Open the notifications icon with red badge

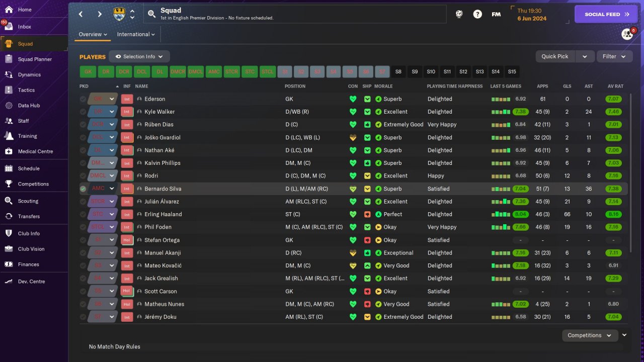(627, 34)
